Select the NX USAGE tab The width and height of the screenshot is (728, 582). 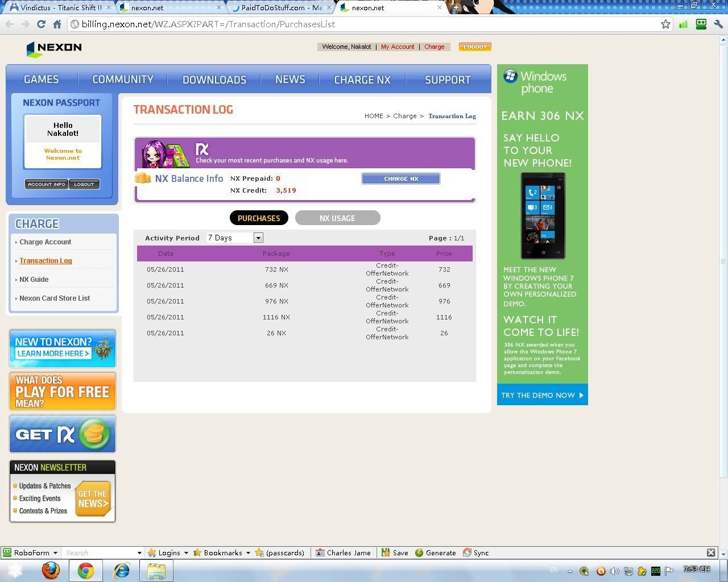tap(337, 218)
